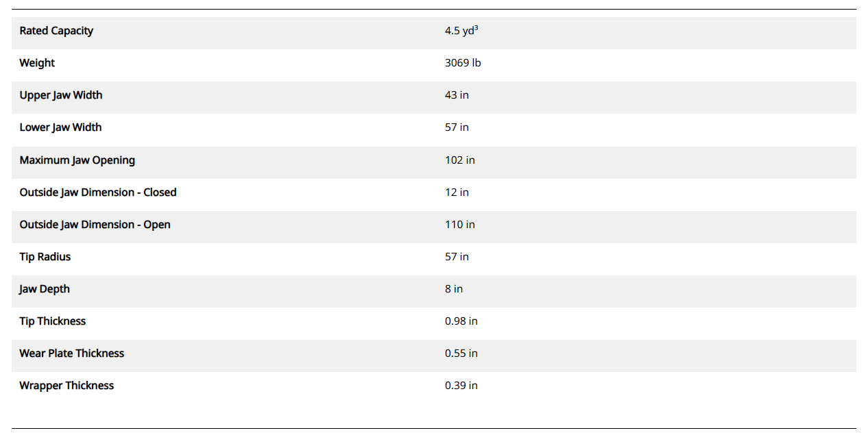Screen dimensions: 868x435
Task: Click the Jaw Depth label
Action: coord(45,289)
